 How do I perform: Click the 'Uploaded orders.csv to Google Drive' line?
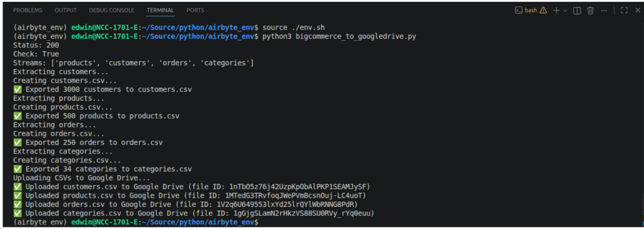pyautogui.click(x=186, y=204)
